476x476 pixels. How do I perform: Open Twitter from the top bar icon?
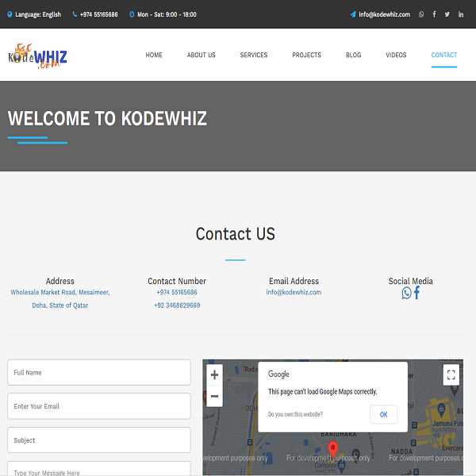click(447, 14)
